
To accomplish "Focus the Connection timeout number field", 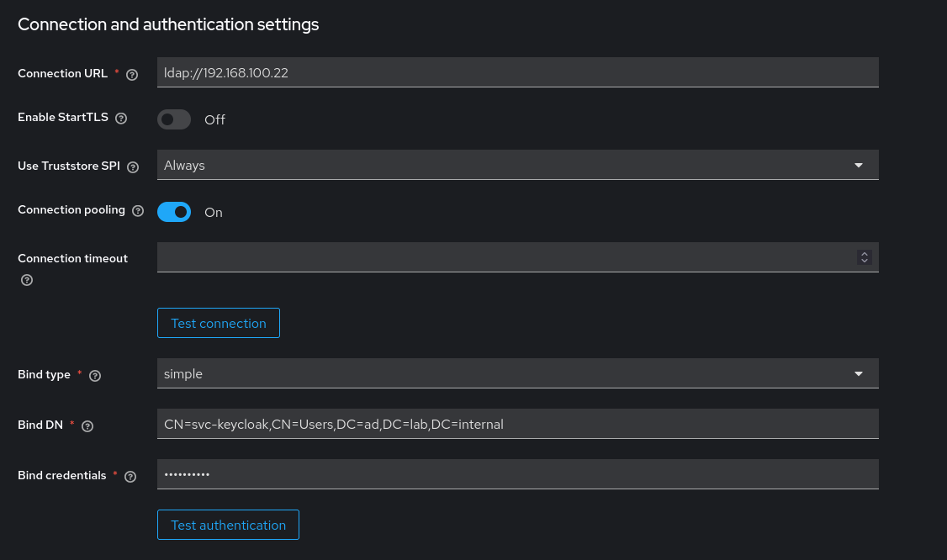I will click(517, 257).
